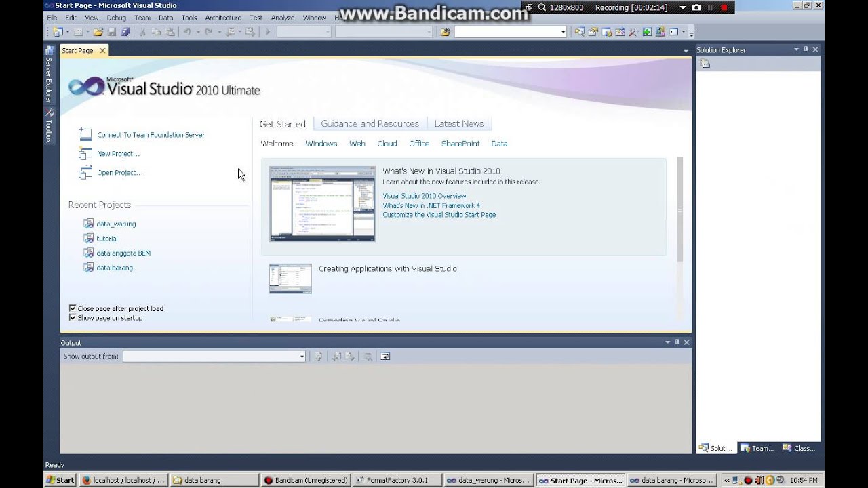Open the active documents list dropdown arrow

[x=686, y=51]
